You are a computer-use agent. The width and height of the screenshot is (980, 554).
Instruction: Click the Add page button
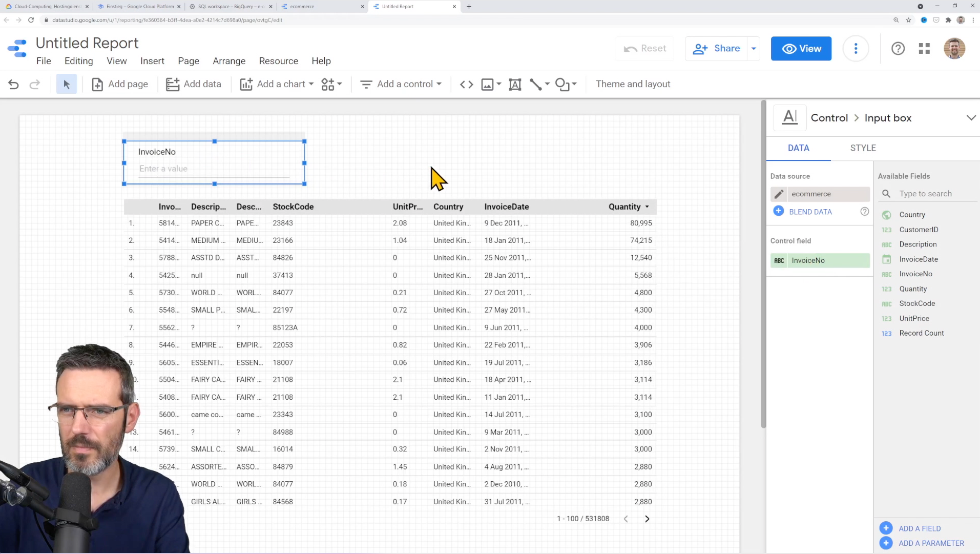click(x=120, y=84)
